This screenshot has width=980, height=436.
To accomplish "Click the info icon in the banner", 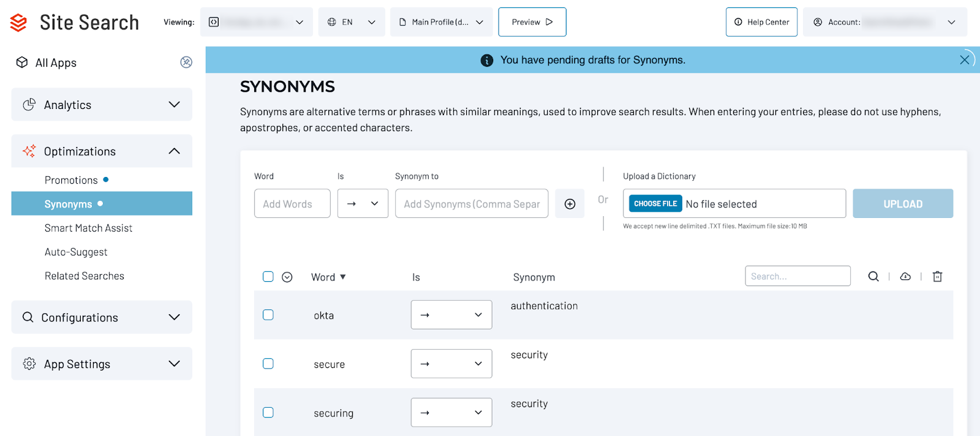I will pos(487,60).
